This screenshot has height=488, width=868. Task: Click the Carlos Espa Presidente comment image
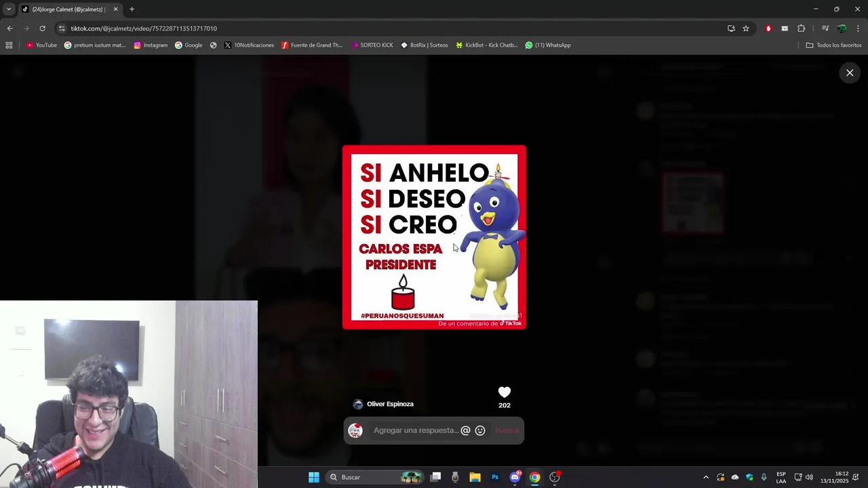pyautogui.click(x=434, y=237)
